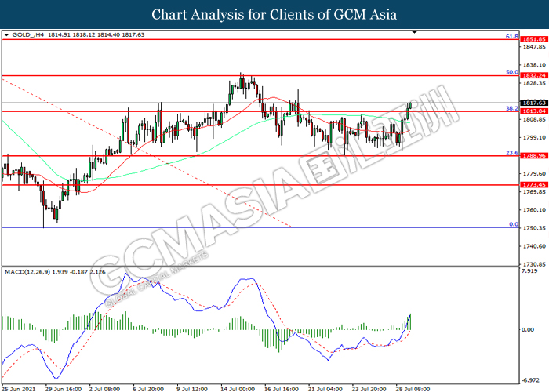
Task: Click the latest candlestick near 1817.63
Action: tap(410, 105)
